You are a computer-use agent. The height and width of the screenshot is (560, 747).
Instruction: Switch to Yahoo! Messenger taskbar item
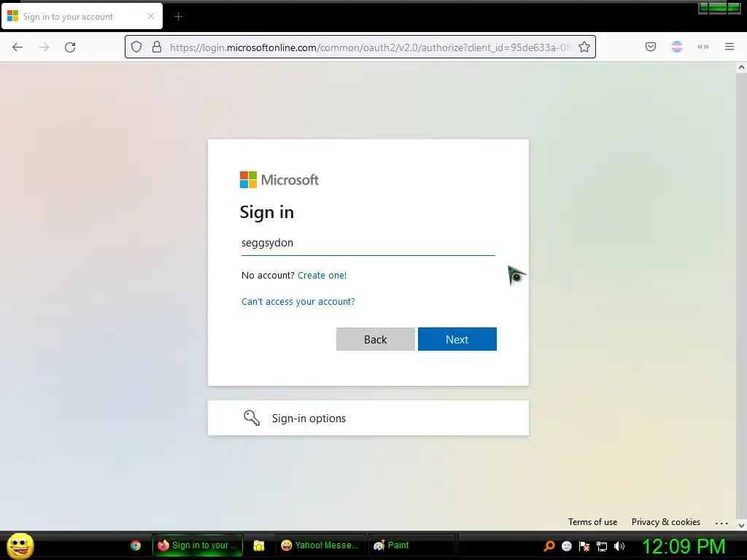click(x=320, y=545)
